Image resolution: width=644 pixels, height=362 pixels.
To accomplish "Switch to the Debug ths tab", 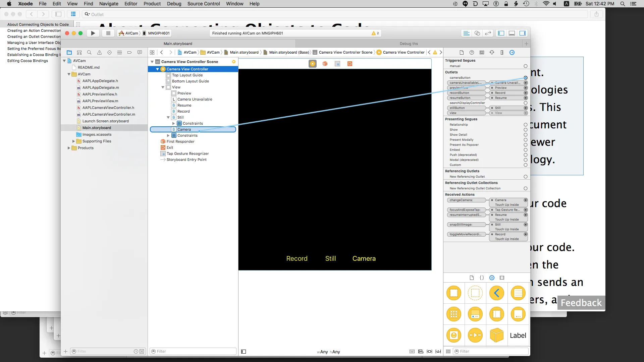I will pyautogui.click(x=409, y=44).
